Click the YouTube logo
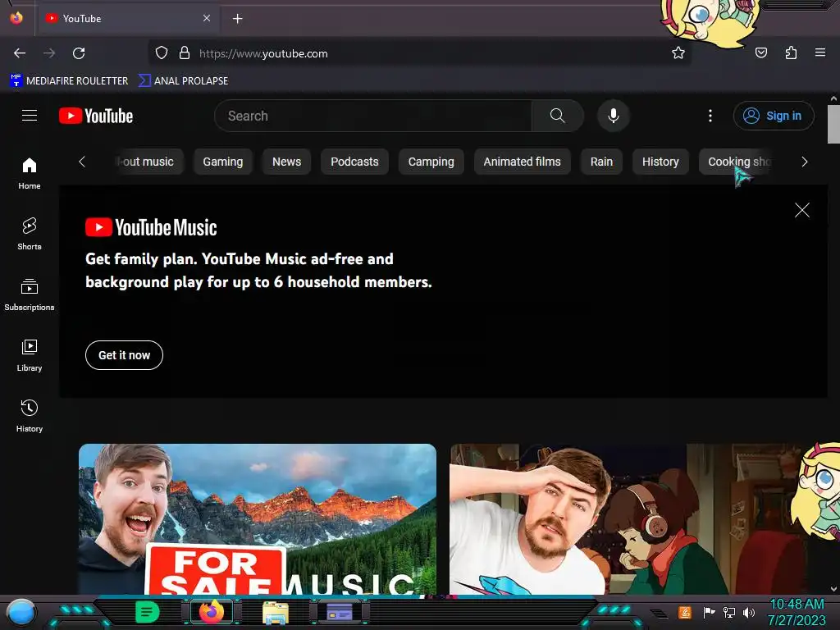The height and width of the screenshot is (630, 840). click(96, 116)
